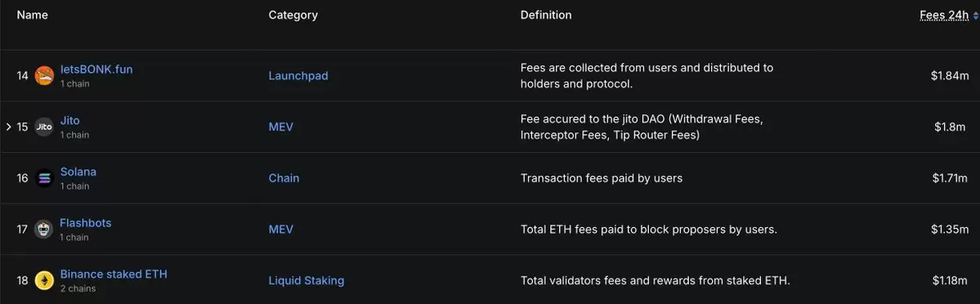The width and height of the screenshot is (980, 304).
Task: Click the Name column header
Action: click(32, 15)
